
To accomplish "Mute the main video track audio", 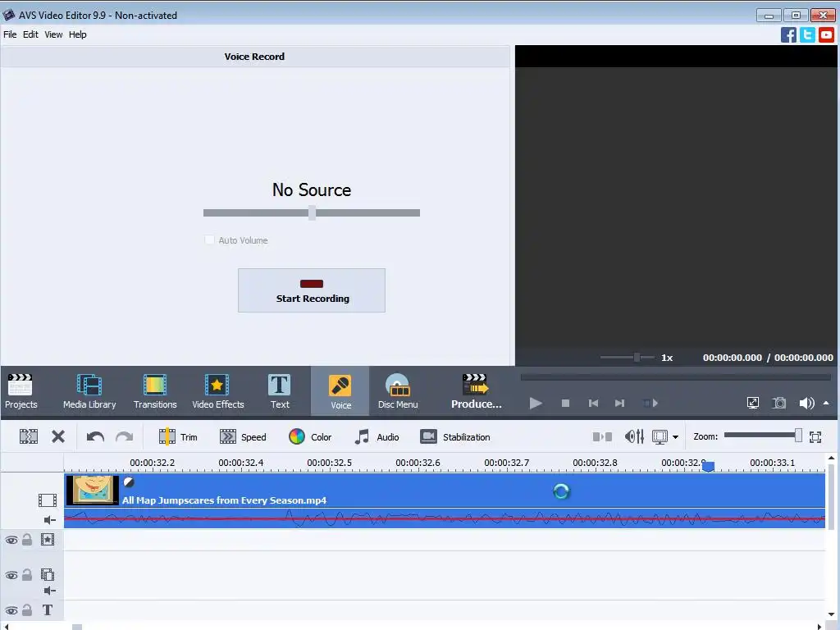I will click(49, 519).
